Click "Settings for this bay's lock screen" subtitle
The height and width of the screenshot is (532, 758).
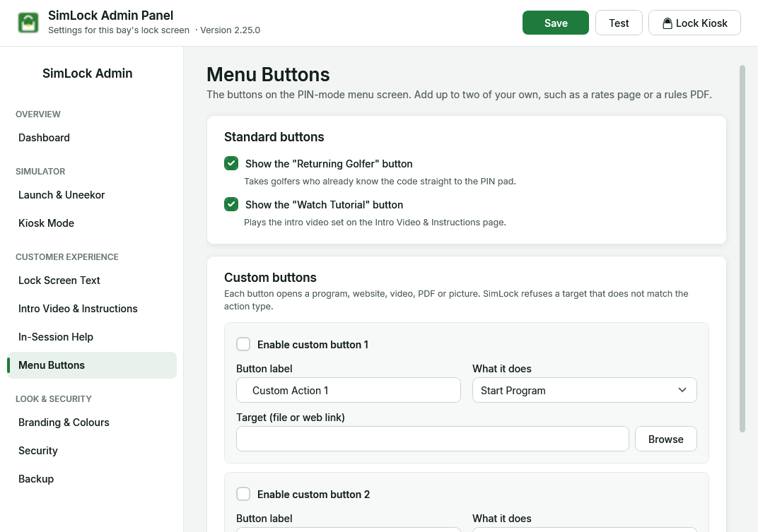(x=119, y=30)
